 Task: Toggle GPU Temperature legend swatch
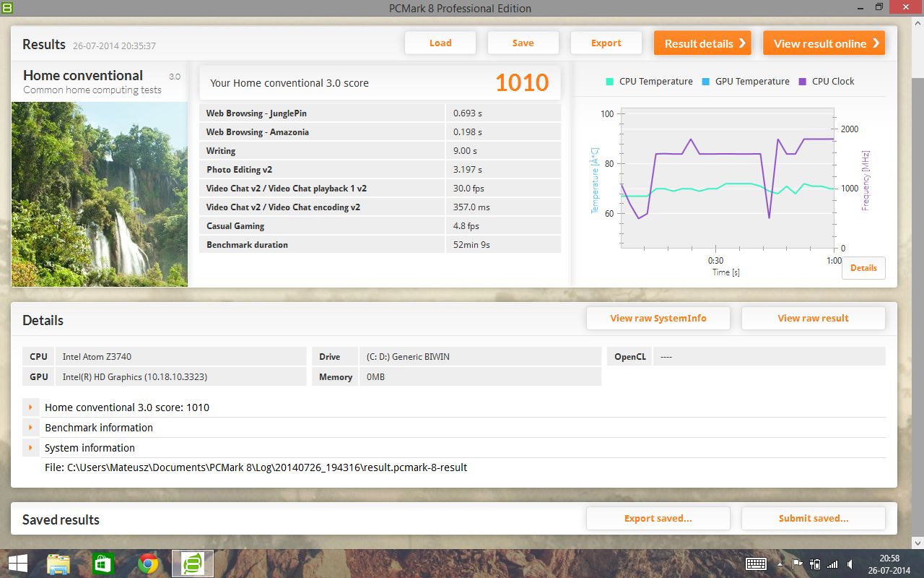705,82
